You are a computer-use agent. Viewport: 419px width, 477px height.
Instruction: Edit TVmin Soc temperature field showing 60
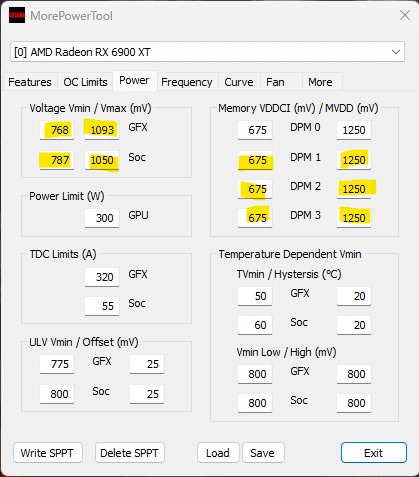pos(255,325)
